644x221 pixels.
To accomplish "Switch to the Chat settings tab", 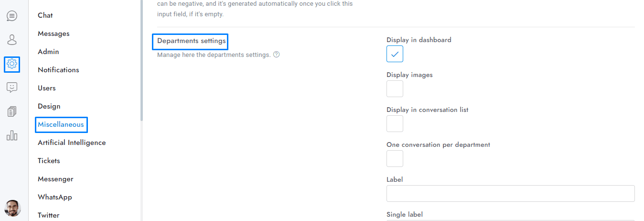I will pyautogui.click(x=45, y=15).
